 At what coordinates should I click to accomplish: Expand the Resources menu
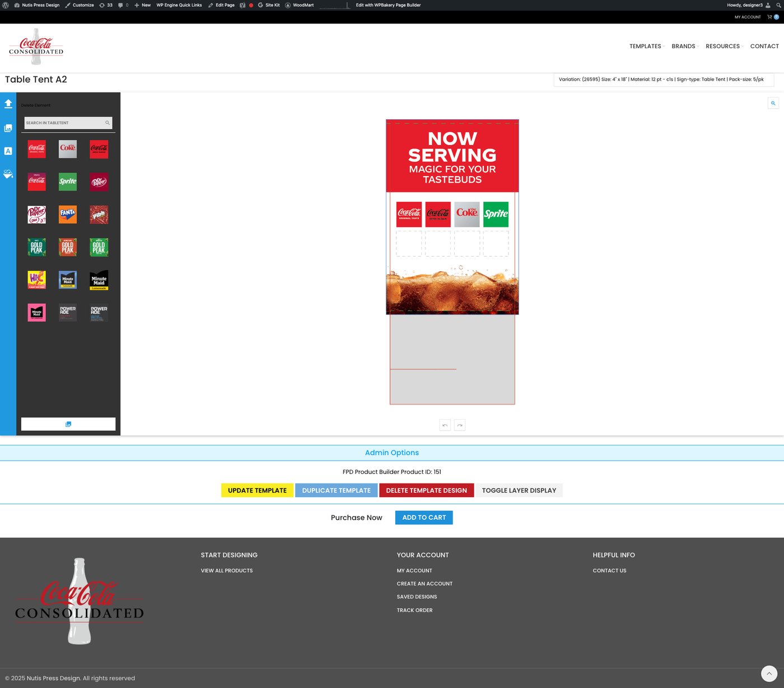tap(723, 47)
